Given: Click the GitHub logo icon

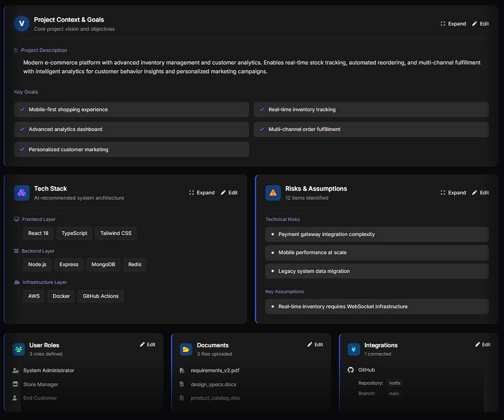Looking at the screenshot, I should [350, 370].
